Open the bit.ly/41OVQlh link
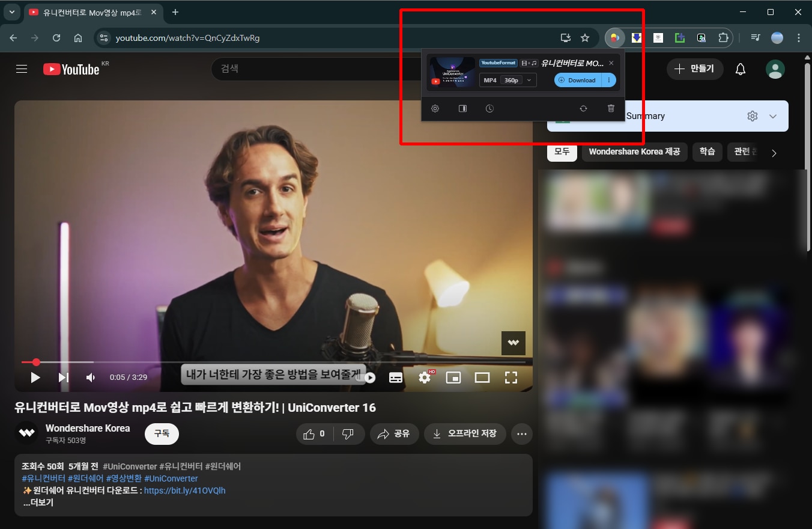812x529 pixels. click(x=185, y=491)
